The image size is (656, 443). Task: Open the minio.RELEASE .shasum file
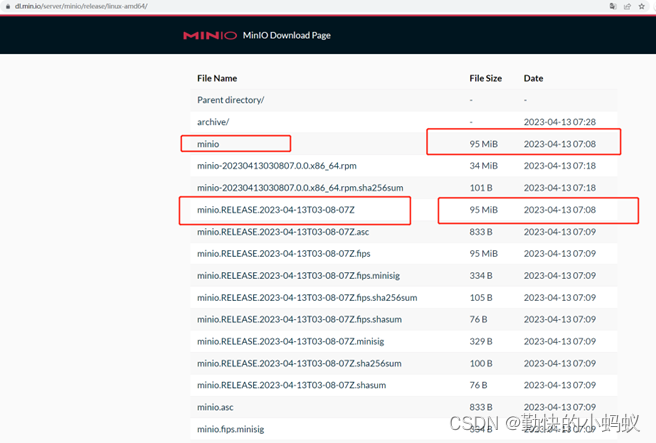[292, 385]
